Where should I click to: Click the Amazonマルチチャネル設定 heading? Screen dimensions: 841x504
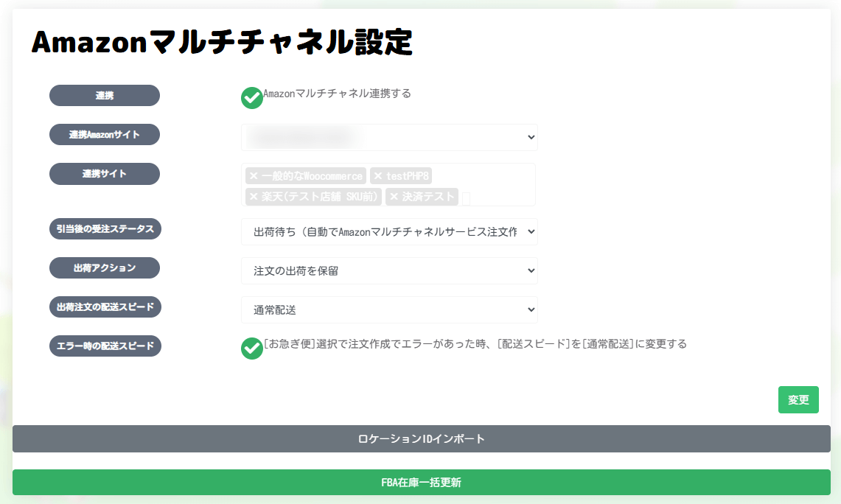(222, 42)
